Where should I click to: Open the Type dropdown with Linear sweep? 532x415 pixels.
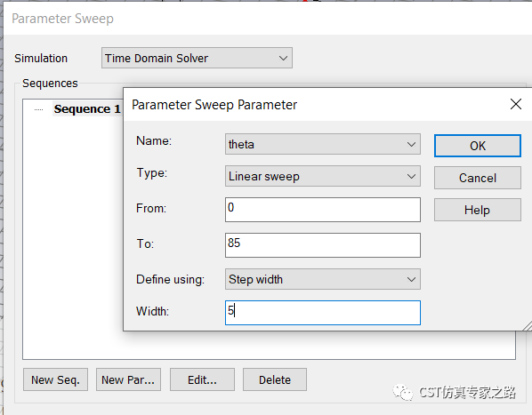(323, 176)
